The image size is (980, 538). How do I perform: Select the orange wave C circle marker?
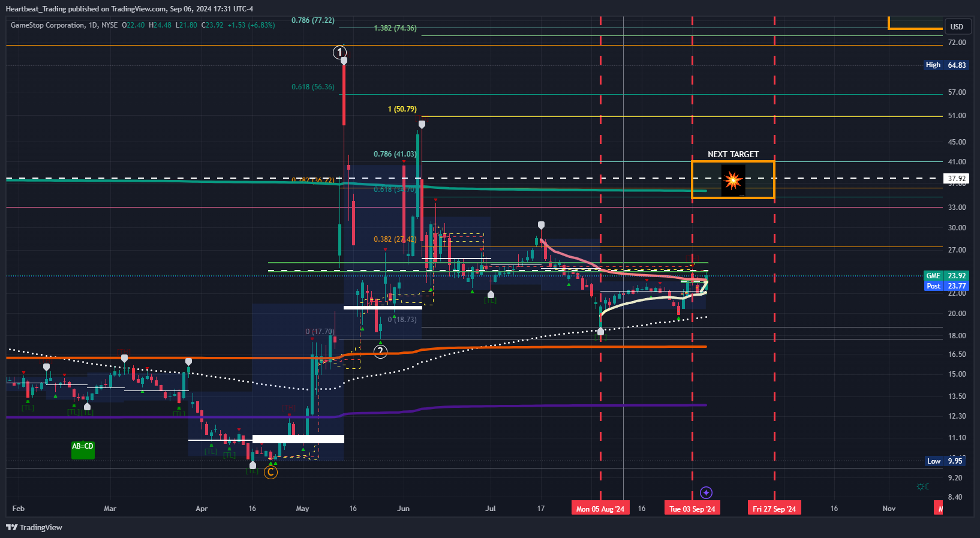pyautogui.click(x=271, y=473)
